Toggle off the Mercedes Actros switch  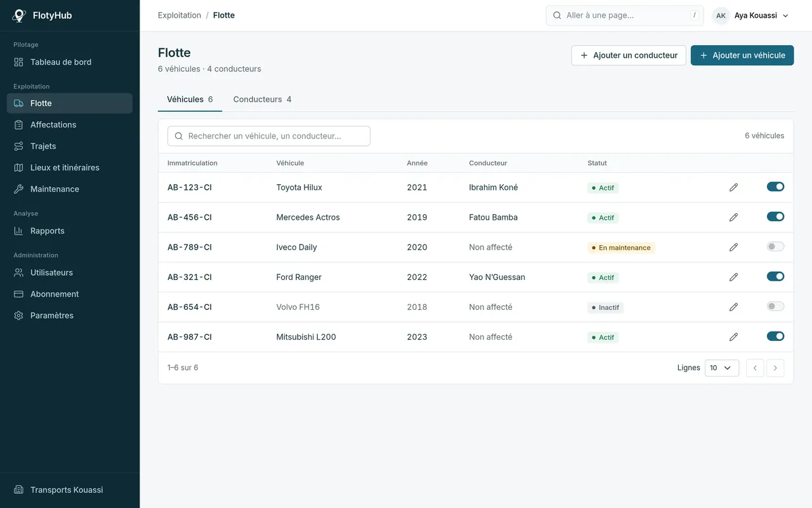[x=775, y=217]
